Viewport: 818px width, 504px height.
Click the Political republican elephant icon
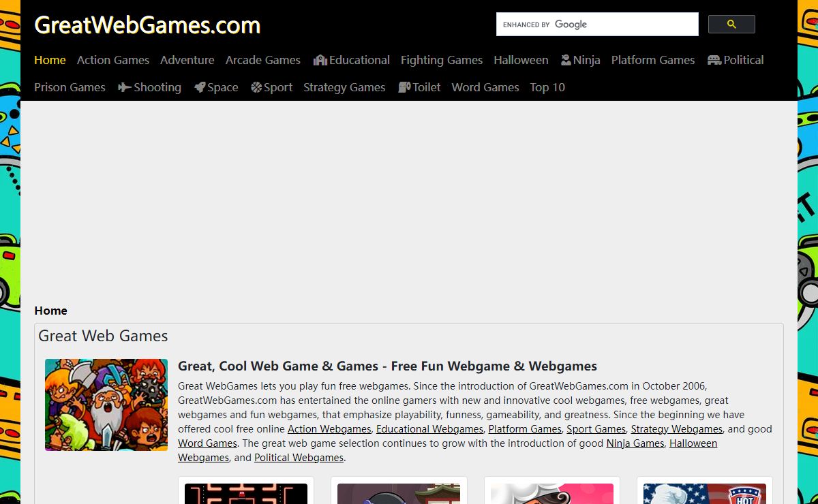click(x=714, y=60)
